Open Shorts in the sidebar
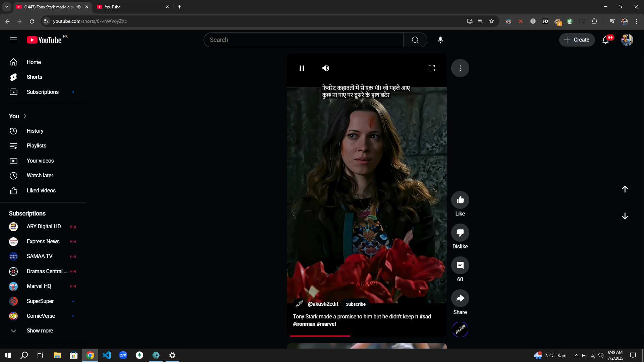Screen dimensions: 644x362 [x=43, y=77]
